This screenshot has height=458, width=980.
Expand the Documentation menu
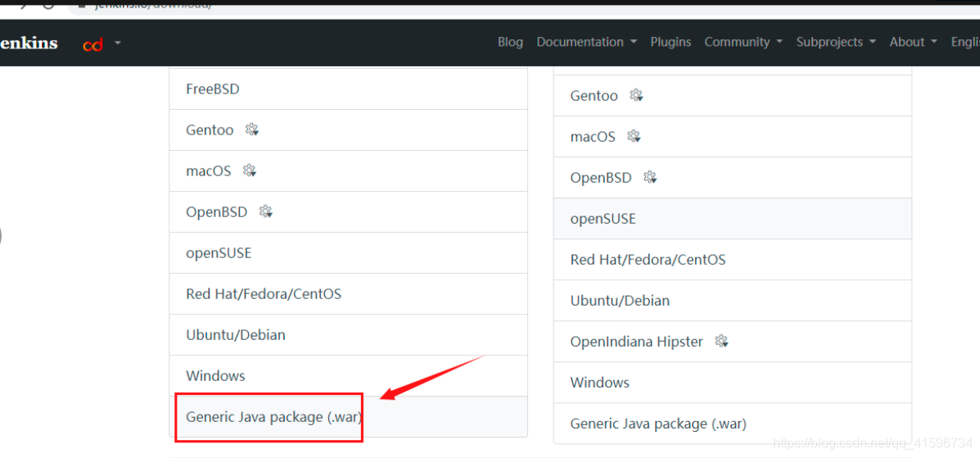(586, 42)
